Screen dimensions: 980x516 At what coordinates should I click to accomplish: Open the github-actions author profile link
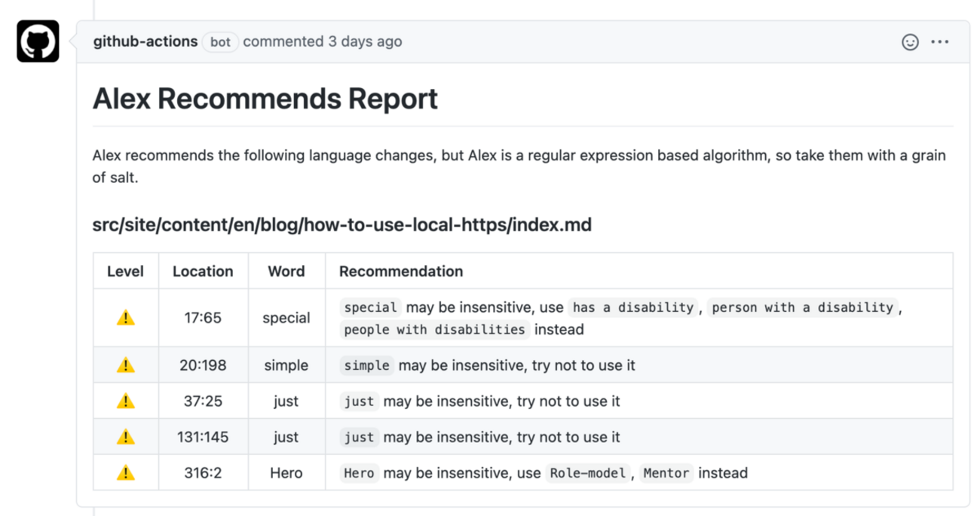[x=145, y=41]
